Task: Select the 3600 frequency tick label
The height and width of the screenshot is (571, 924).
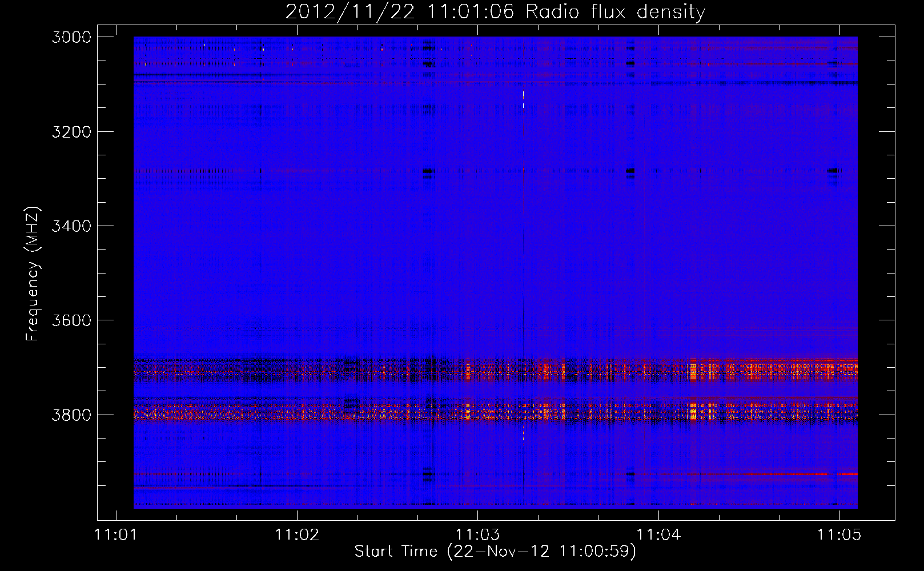Action: [x=71, y=320]
